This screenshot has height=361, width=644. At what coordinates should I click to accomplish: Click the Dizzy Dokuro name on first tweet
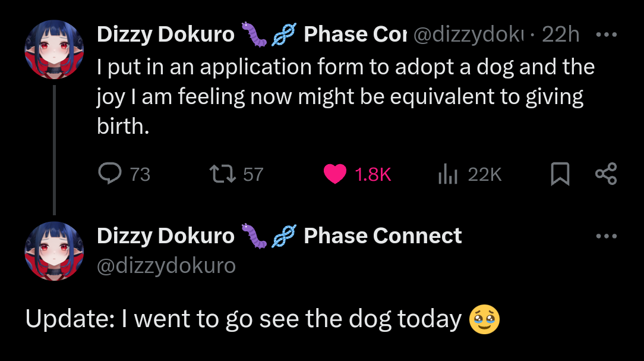(x=166, y=34)
